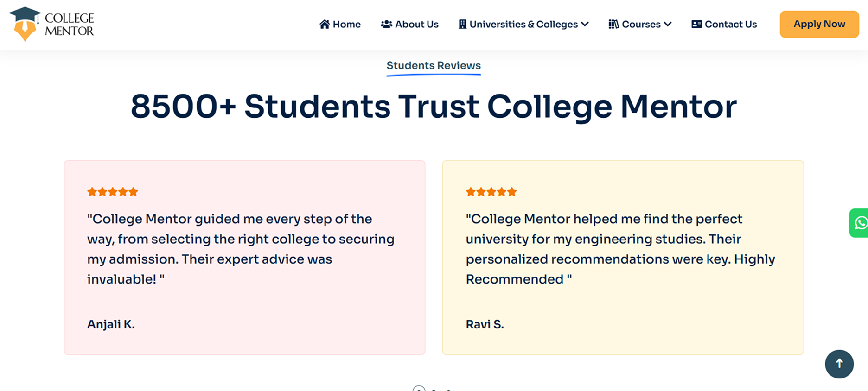
Task: Expand the Universities & Colleges chevron
Action: click(585, 24)
